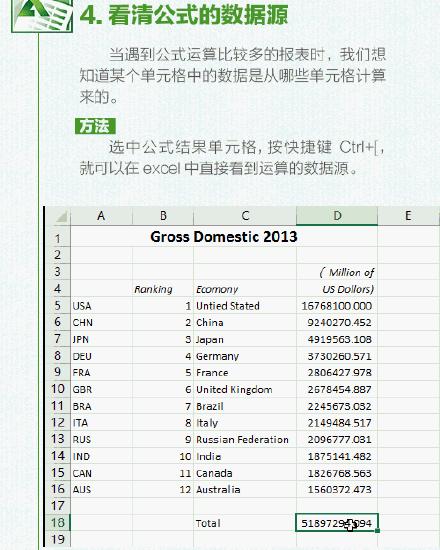Click value 2096777.031
The height and width of the screenshot is (550, 440).
pyautogui.click(x=337, y=440)
